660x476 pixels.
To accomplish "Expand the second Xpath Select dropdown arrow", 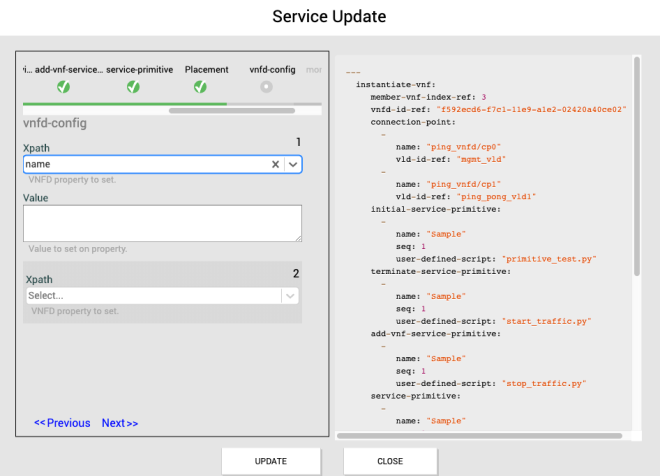I will pyautogui.click(x=290, y=296).
